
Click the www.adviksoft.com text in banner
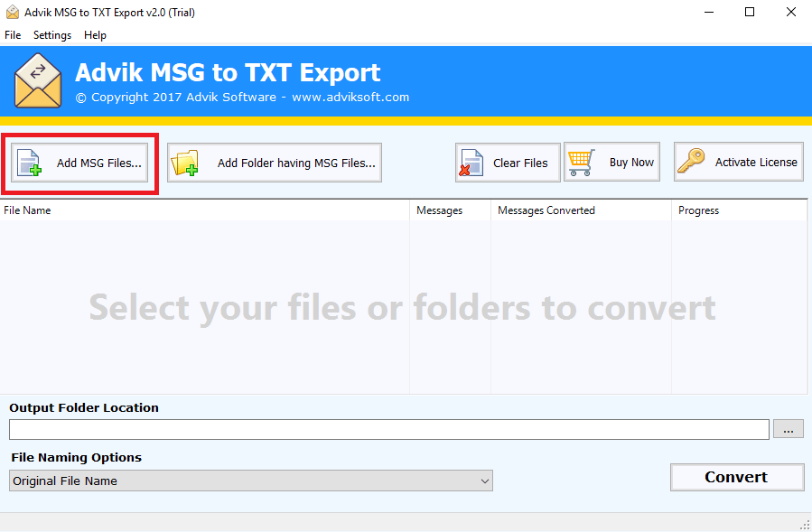[x=350, y=97]
